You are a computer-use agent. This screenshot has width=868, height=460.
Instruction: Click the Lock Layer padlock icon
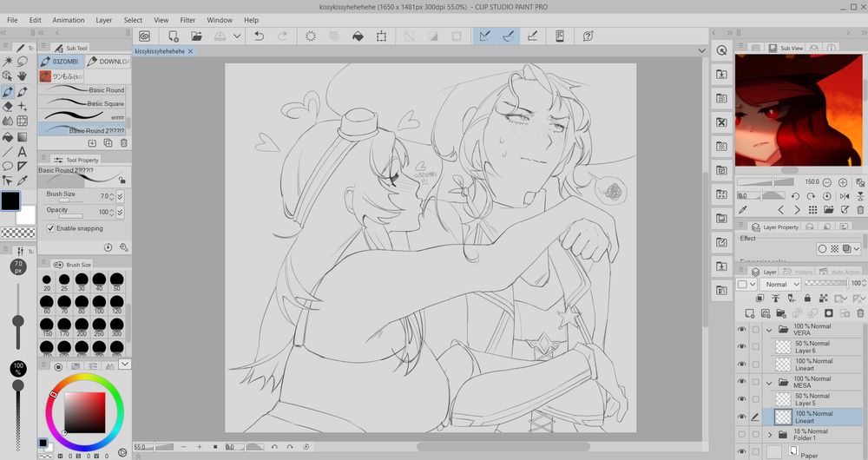[x=807, y=299]
